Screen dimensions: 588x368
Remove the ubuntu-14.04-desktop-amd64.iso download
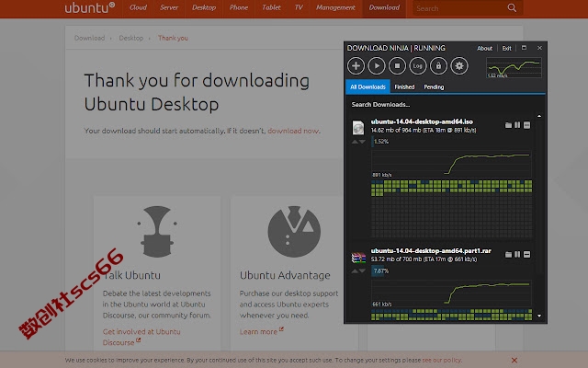pos(526,125)
